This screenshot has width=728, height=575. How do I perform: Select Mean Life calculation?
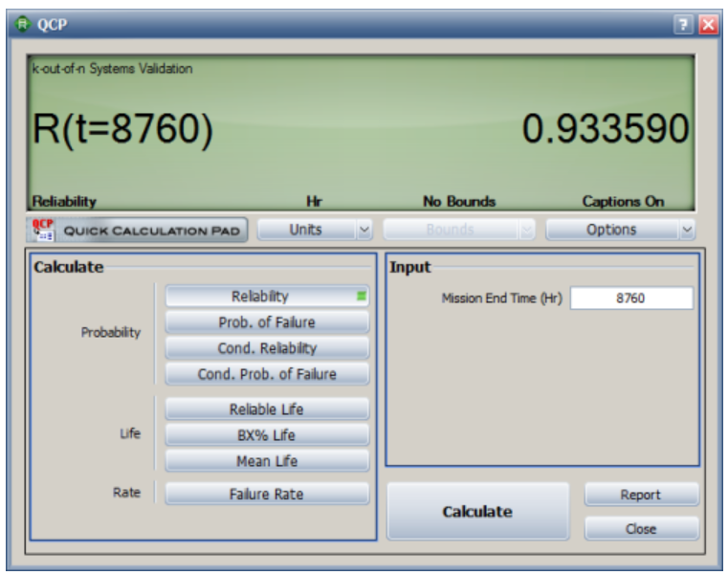[x=267, y=461]
